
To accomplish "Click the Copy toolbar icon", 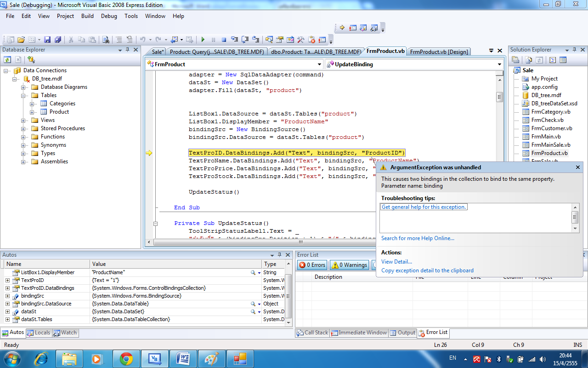I will tap(81, 40).
